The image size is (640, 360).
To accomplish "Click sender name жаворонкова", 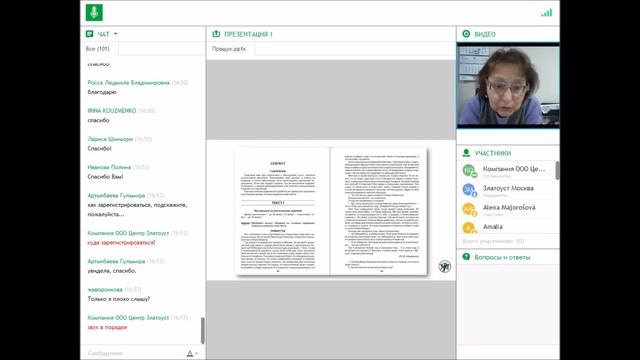I will (x=105, y=289).
